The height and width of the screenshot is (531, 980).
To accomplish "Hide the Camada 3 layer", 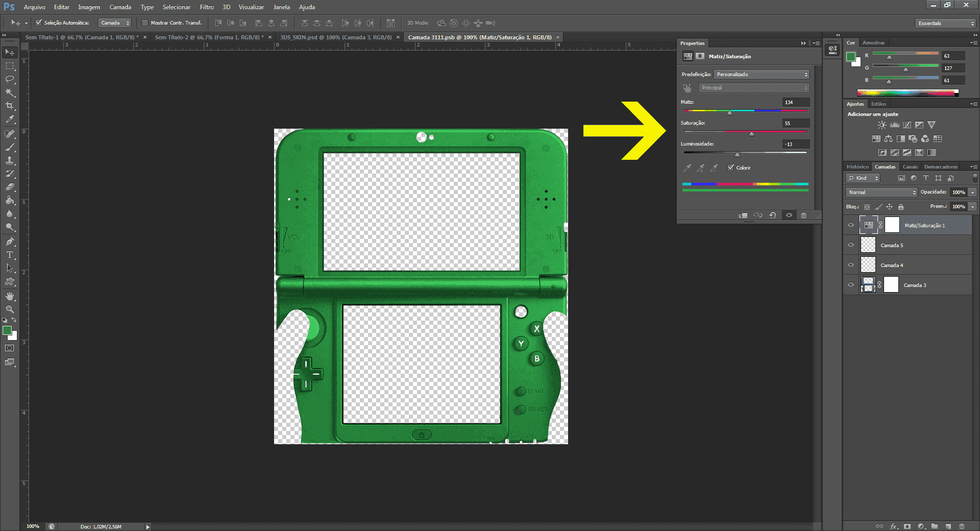I will [x=851, y=285].
